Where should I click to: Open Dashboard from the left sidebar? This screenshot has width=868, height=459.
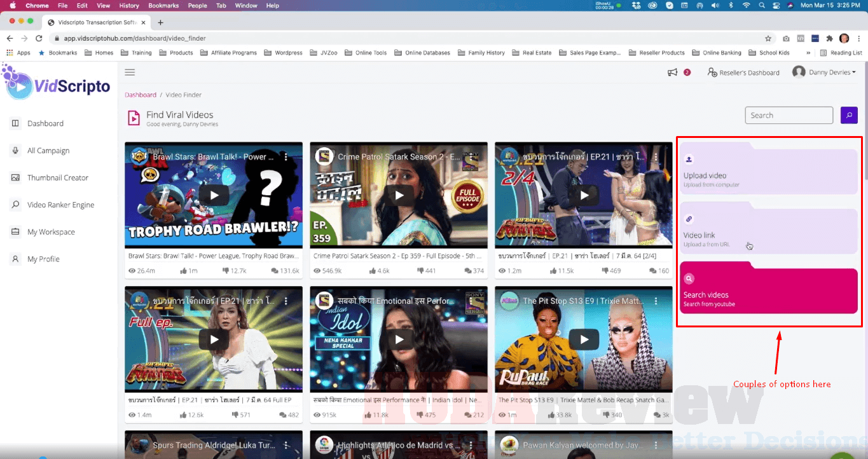(x=38, y=123)
